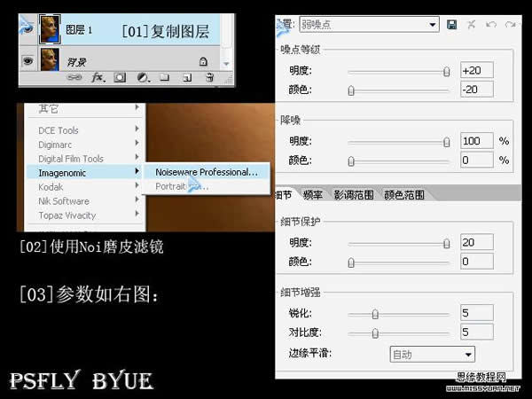Click the link layers icon in Layers panel
532x399 pixels.
(74, 78)
